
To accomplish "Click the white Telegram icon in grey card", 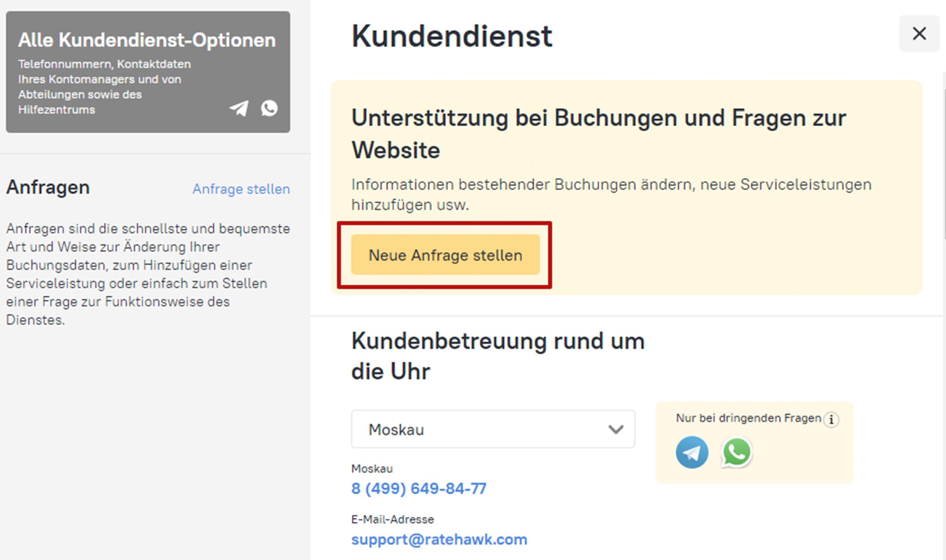I will [239, 108].
